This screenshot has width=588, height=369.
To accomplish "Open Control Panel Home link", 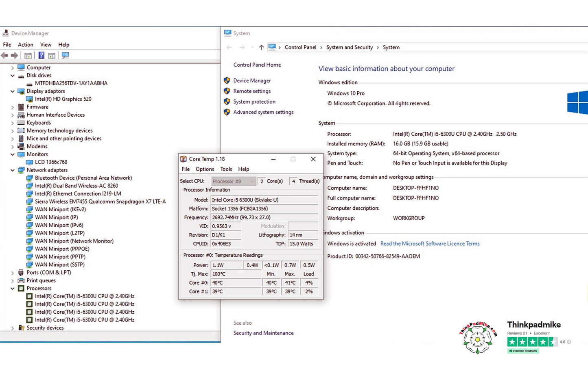I will tap(257, 65).
